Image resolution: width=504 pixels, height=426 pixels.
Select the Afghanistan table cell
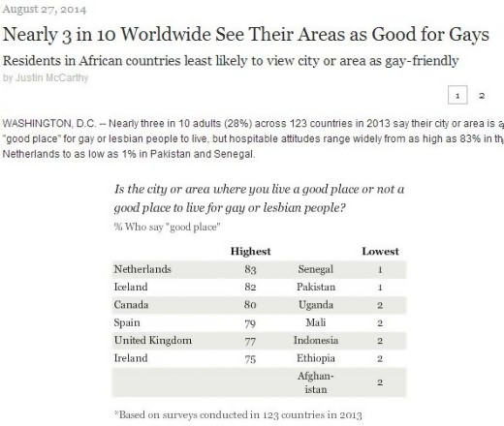click(316, 382)
